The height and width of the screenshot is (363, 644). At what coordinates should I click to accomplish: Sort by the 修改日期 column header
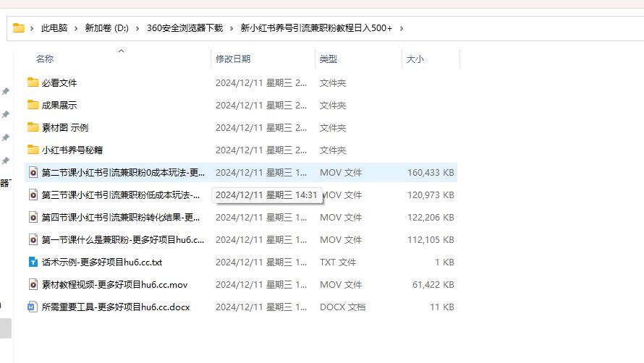point(233,59)
